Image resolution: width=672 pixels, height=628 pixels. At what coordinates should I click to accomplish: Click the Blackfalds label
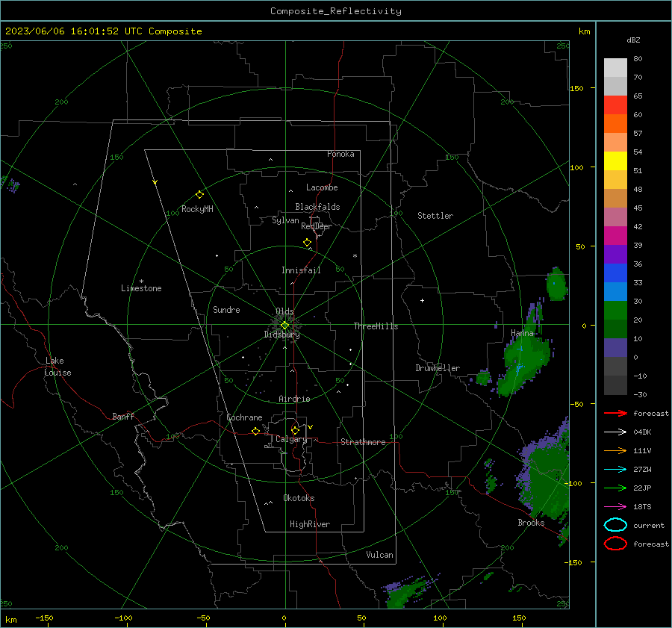click(x=317, y=207)
